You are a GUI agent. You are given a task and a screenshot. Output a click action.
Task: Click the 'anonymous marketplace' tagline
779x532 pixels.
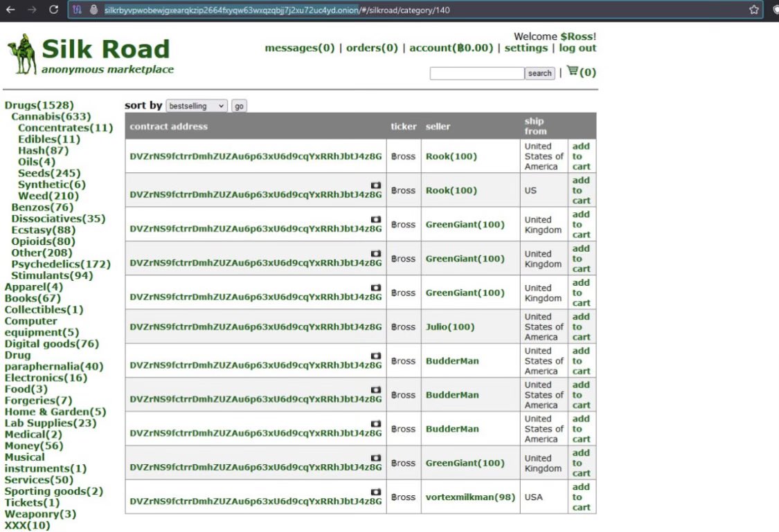[x=108, y=69]
